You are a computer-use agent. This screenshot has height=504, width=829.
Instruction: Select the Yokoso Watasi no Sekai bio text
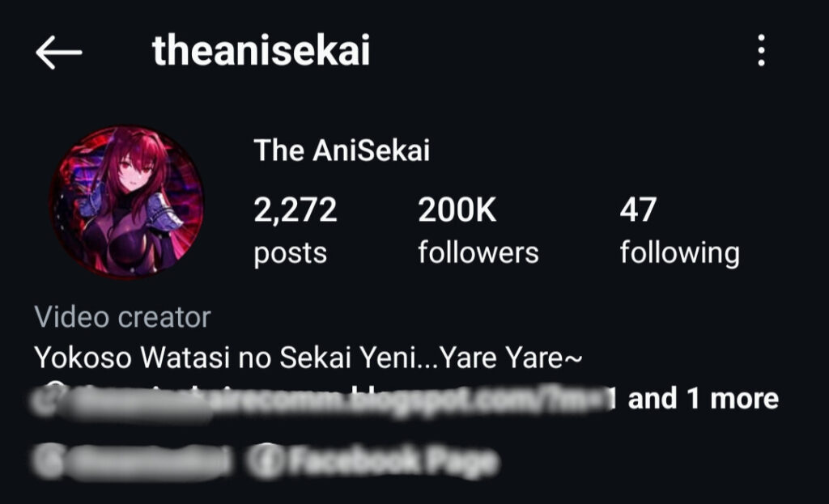[x=308, y=357]
